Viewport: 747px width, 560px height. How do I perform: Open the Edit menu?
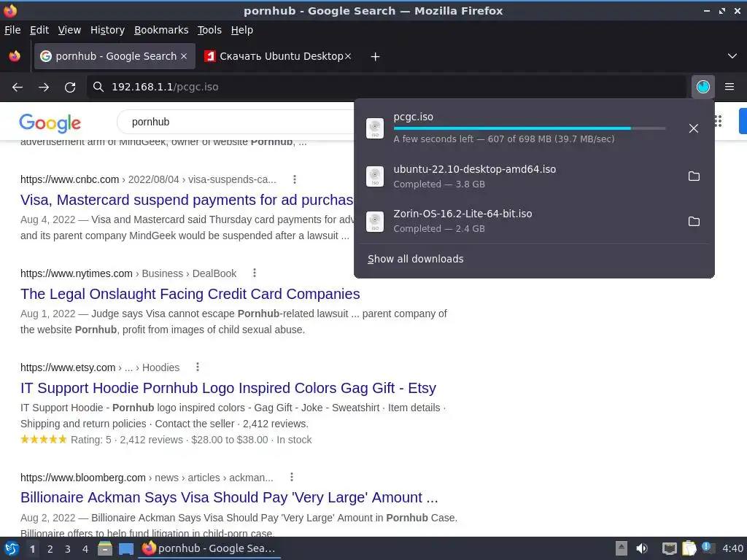[39, 30]
